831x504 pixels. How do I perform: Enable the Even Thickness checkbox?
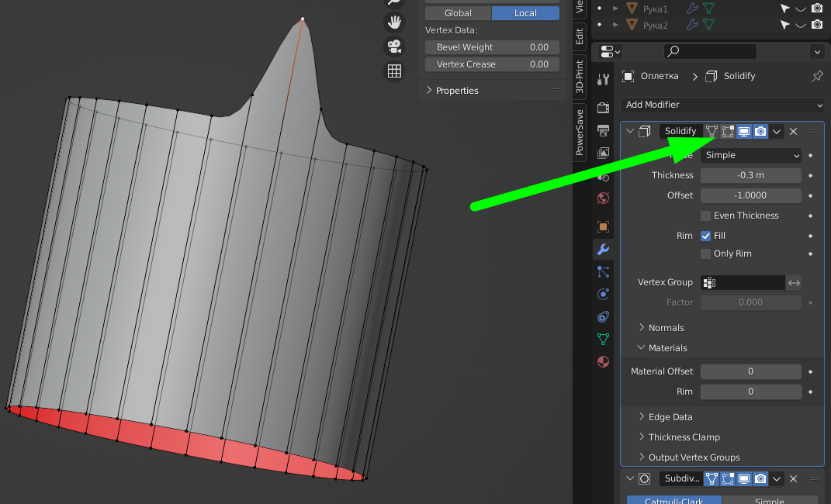[x=705, y=216]
